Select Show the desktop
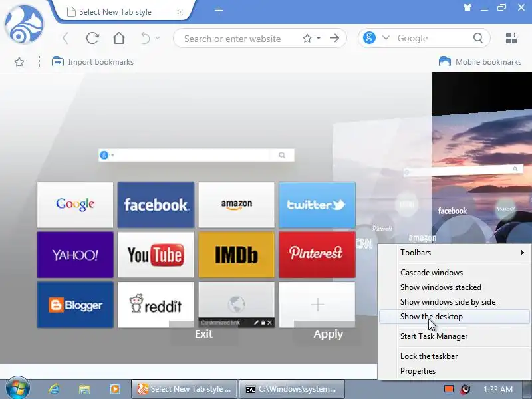The height and width of the screenshot is (399, 532). pyautogui.click(x=454, y=317)
